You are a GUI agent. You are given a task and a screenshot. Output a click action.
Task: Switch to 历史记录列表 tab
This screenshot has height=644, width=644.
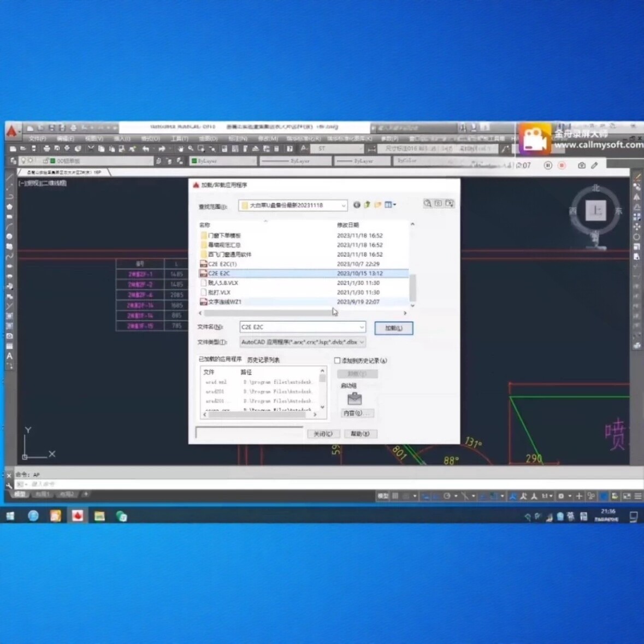point(263,360)
